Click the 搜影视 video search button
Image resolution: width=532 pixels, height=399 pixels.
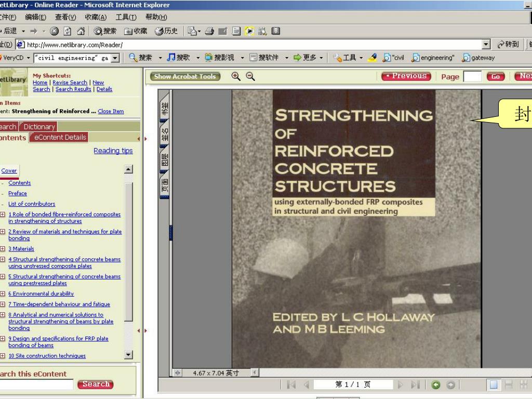point(220,58)
